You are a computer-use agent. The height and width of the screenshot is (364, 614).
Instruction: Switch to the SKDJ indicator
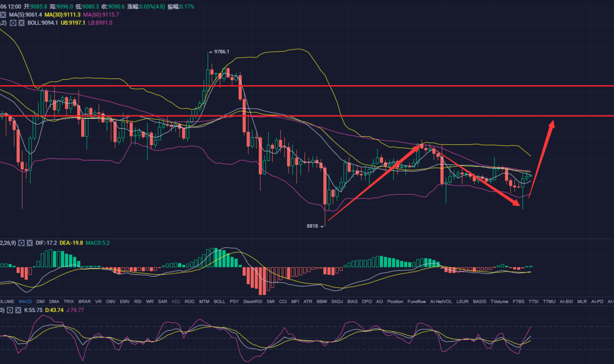tap(337, 301)
